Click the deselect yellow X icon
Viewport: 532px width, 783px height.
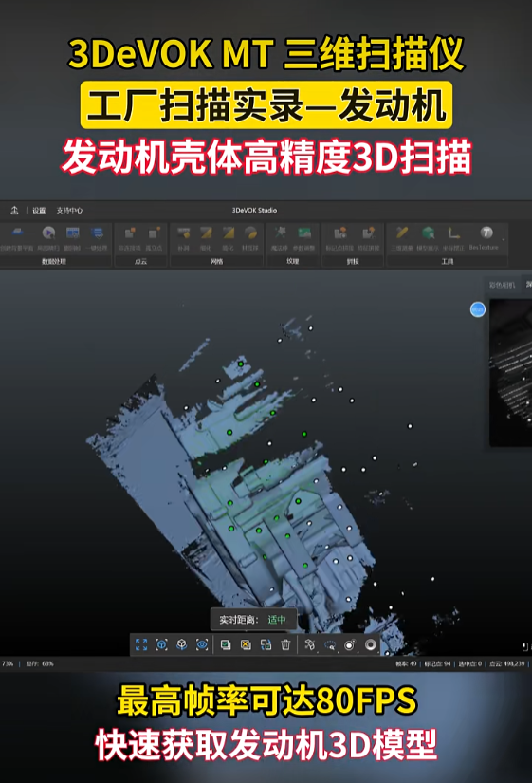tap(246, 644)
